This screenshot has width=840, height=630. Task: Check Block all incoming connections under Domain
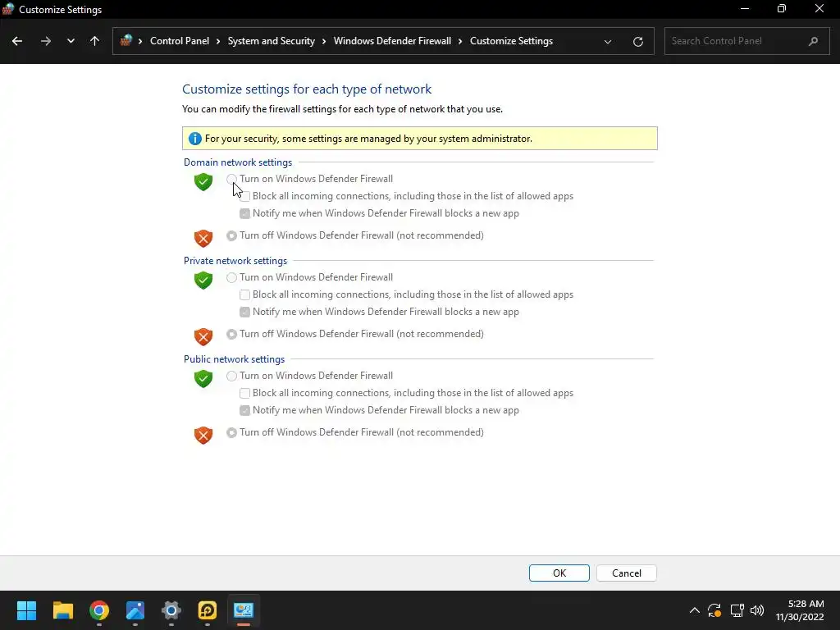point(244,196)
